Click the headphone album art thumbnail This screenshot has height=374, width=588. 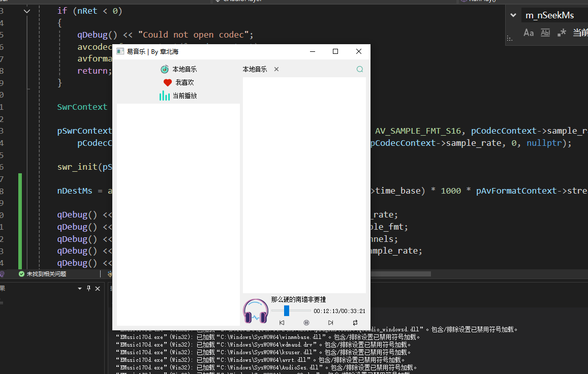(x=256, y=311)
